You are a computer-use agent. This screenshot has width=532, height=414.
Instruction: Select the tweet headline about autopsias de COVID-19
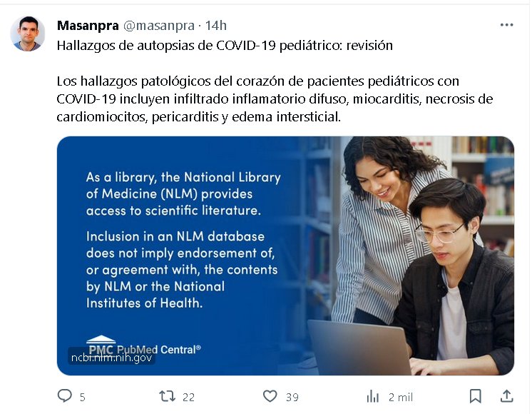(x=225, y=45)
